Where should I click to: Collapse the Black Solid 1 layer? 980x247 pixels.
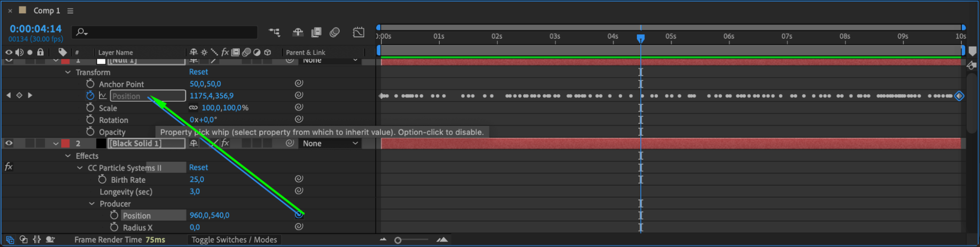pos(56,144)
